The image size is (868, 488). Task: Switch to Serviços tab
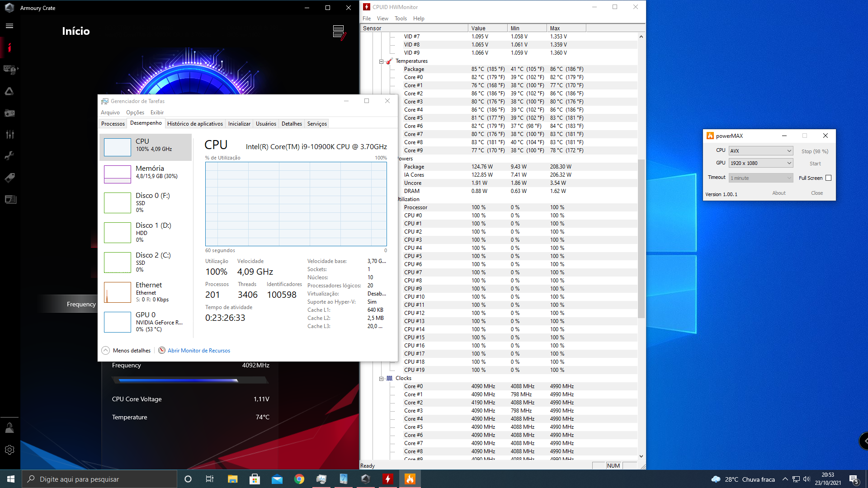[317, 124]
